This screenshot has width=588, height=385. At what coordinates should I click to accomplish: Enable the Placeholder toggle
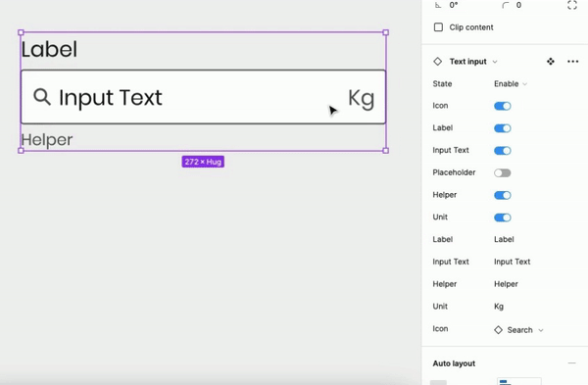click(x=502, y=172)
